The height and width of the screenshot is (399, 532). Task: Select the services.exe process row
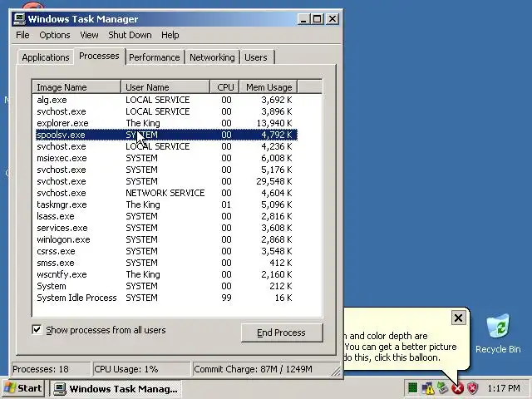166,228
